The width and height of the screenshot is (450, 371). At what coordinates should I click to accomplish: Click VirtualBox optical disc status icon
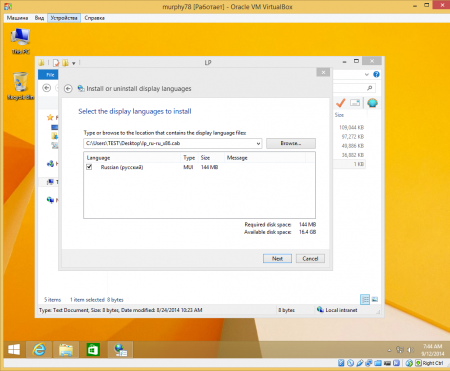pyautogui.click(x=350, y=363)
